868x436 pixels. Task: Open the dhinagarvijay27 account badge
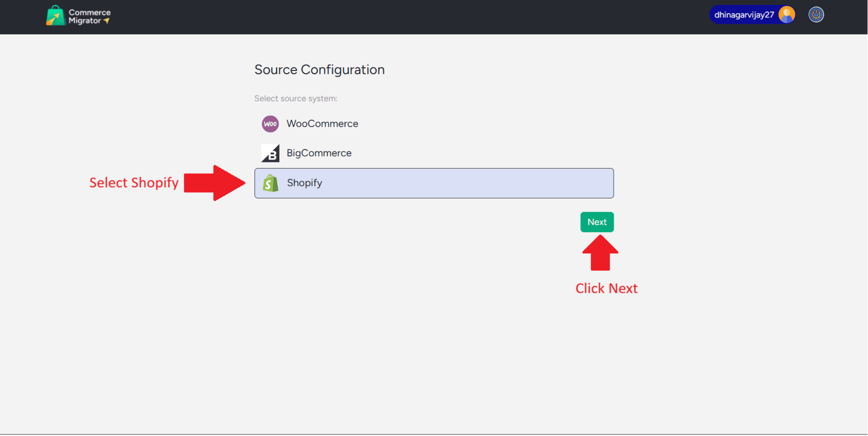click(x=744, y=15)
